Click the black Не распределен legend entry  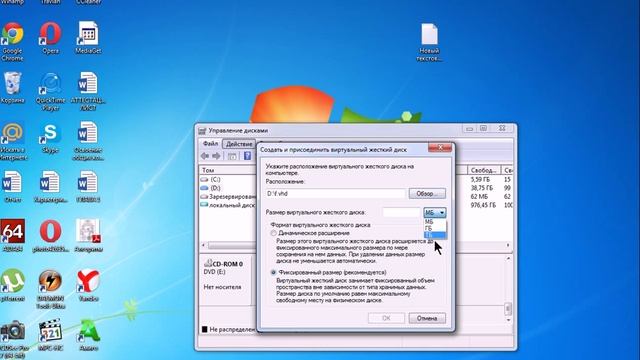(x=229, y=329)
